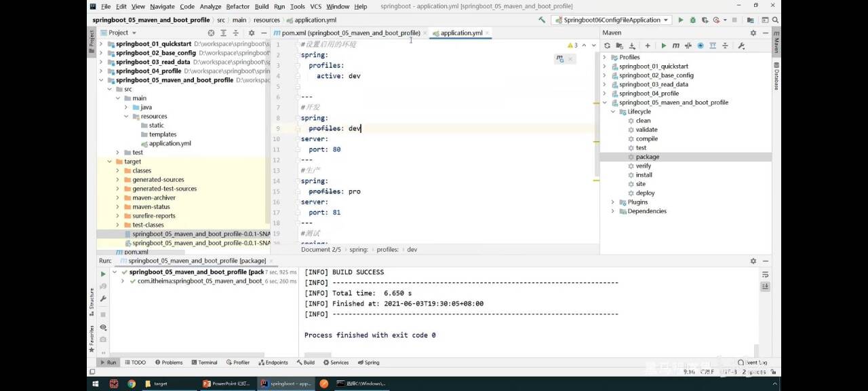Expand Profiles node in Maven panel
Screen dimensions: 868x391
coord(604,57)
